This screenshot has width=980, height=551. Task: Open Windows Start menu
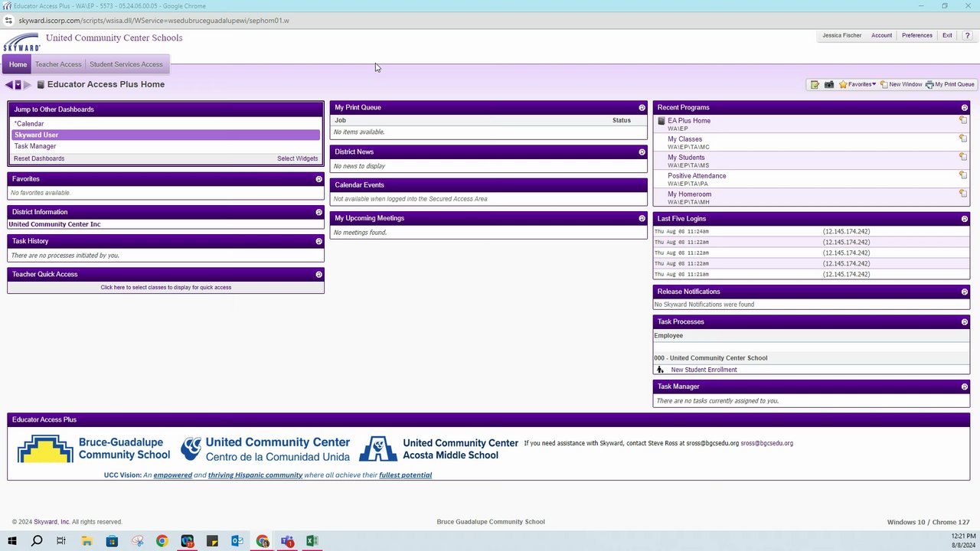11,541
